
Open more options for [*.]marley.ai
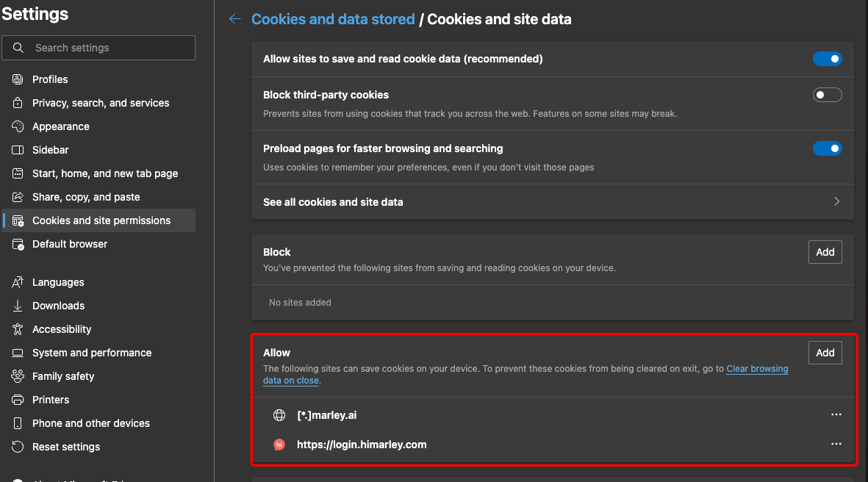(836, 415)
